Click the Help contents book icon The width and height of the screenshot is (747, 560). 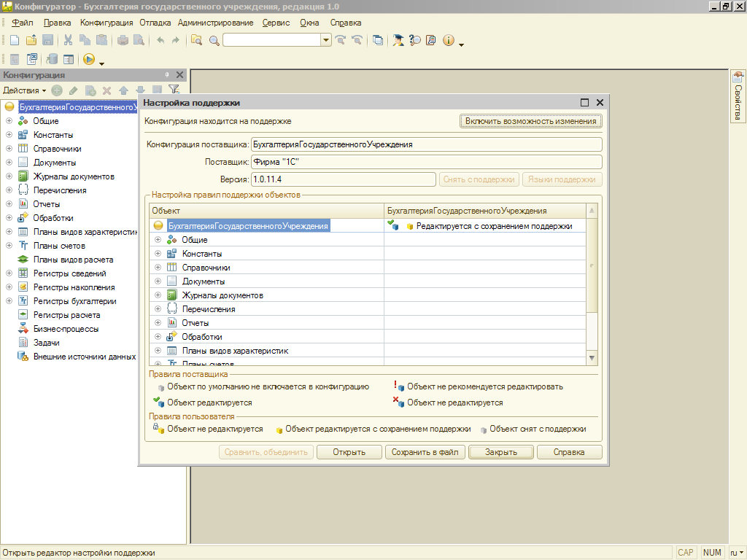click(431, 41)
